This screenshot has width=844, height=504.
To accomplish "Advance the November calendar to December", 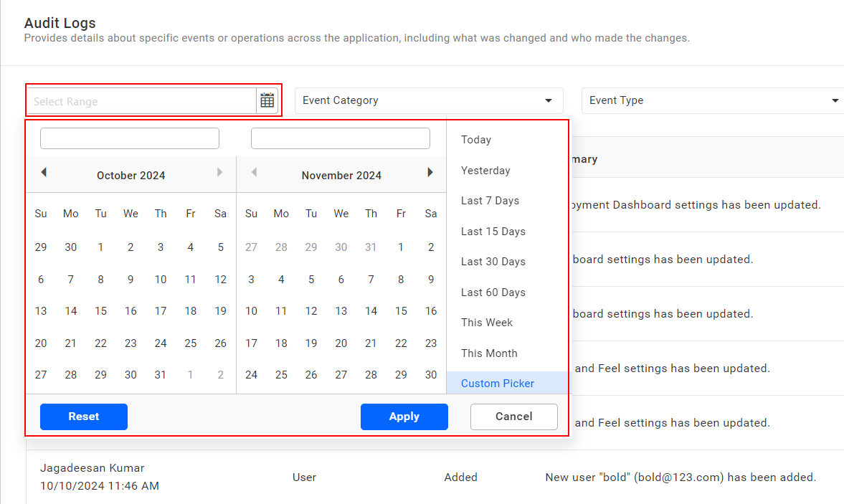I will pos(430,172).
